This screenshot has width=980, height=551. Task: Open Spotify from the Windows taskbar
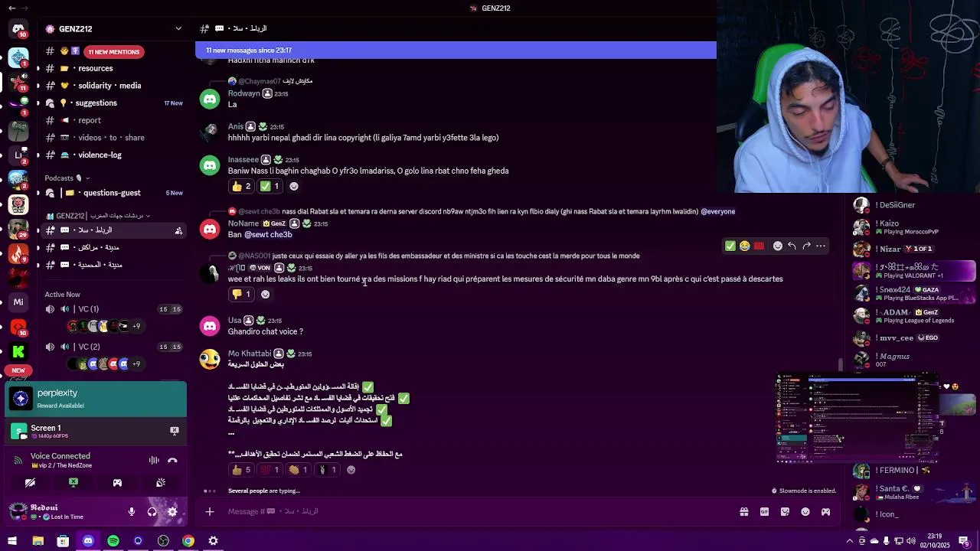point(113,541)
